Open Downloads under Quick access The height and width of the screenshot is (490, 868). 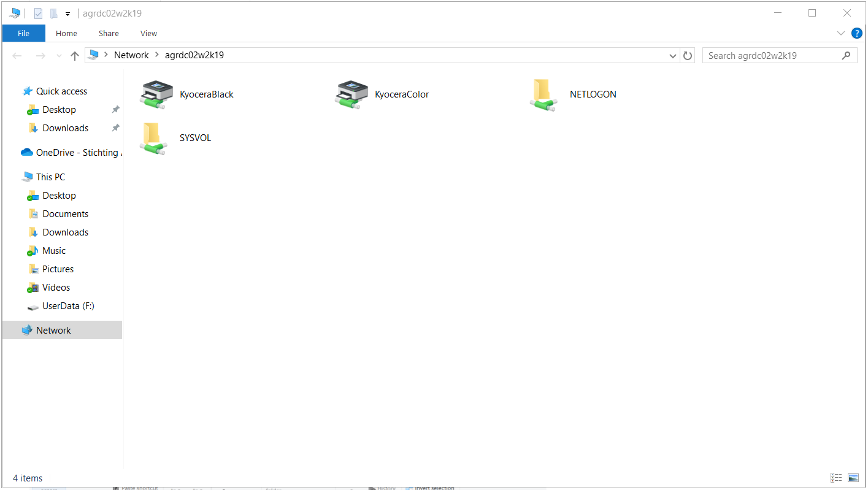click(65, 128)
